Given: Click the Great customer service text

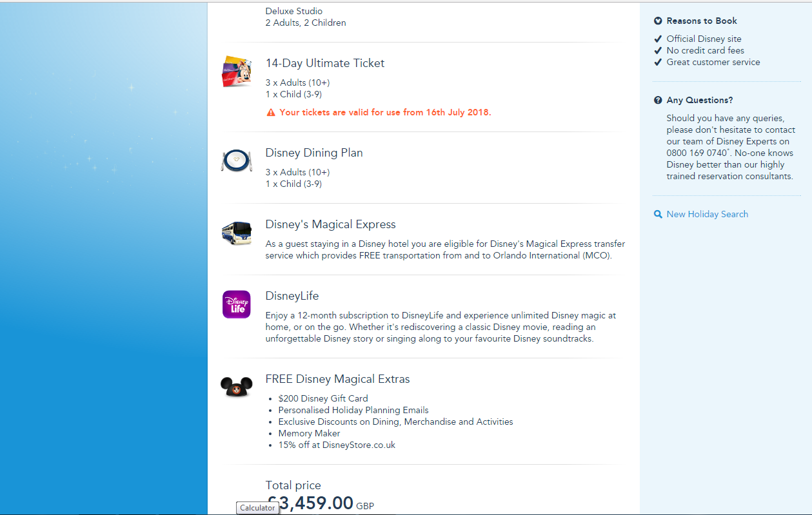Looking at the screenshot, I should (713, 62).
